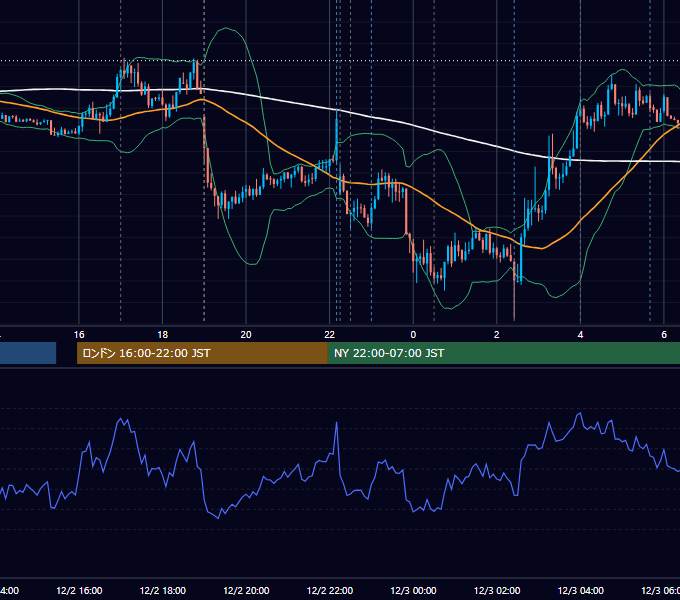Click the 12/2 20:00 date label

246,590
